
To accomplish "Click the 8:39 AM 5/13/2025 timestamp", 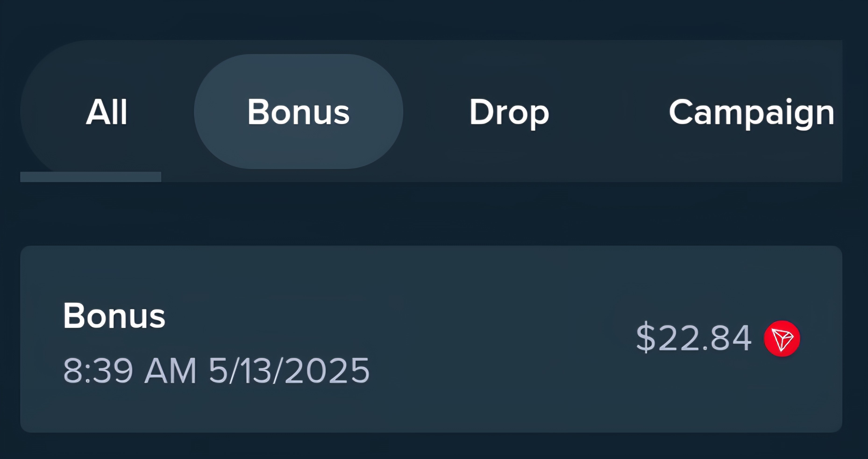I will 216,370.
